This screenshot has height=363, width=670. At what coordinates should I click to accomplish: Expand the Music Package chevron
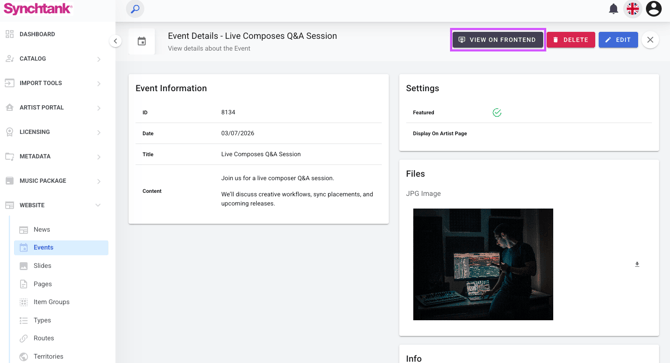click(98, 181)
